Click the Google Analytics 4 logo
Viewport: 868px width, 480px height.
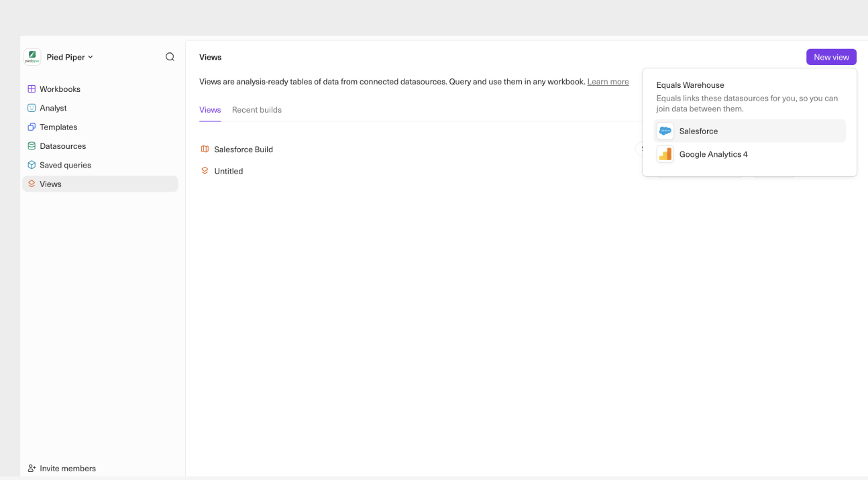(x=665, y=154)
